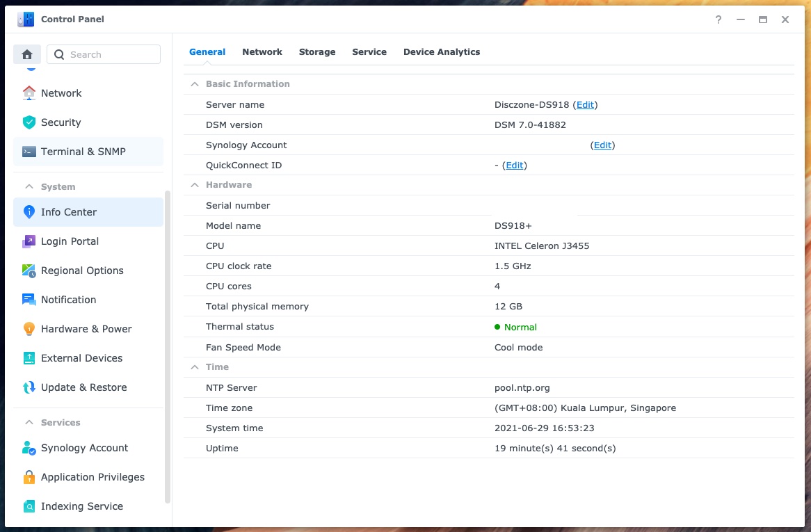Open the Device Analytics tab
The image size is (811, 532).
point(442,51)
